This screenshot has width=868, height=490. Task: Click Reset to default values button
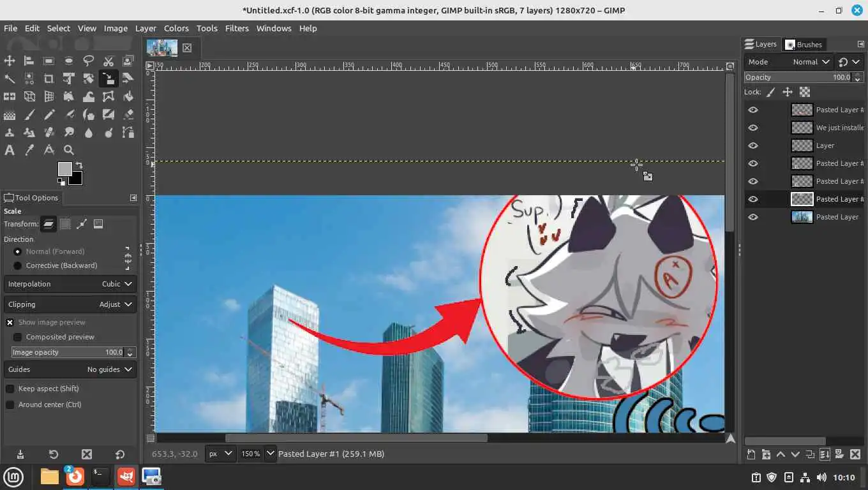(x=120, y=454)
